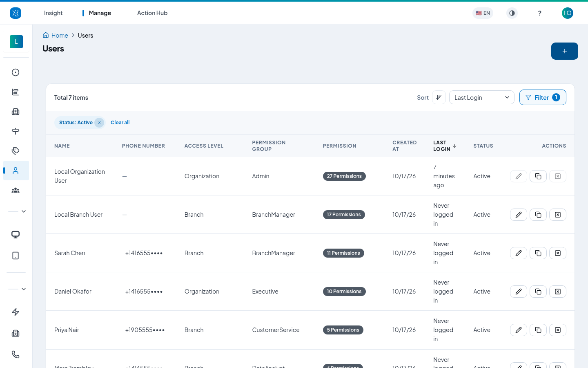Image resolution: width=588 pixels, height=368 pixels.
Task: Open the L organization sidebar tile
Action: point(16,42)
